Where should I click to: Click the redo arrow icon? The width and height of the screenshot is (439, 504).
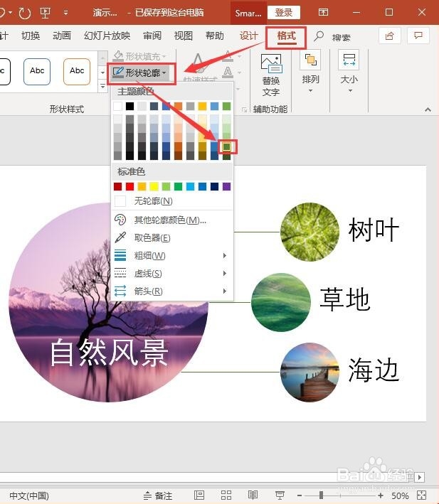tap(25, 13)
